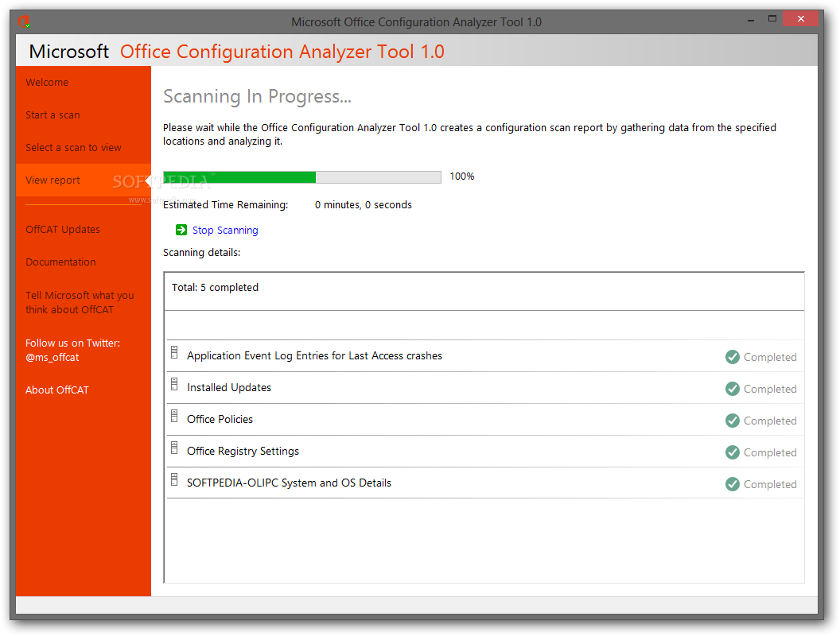This screenshot has height=636, width=840.
Task: Close the Office Configuration Analyzer window
Action: coord(800,19)
